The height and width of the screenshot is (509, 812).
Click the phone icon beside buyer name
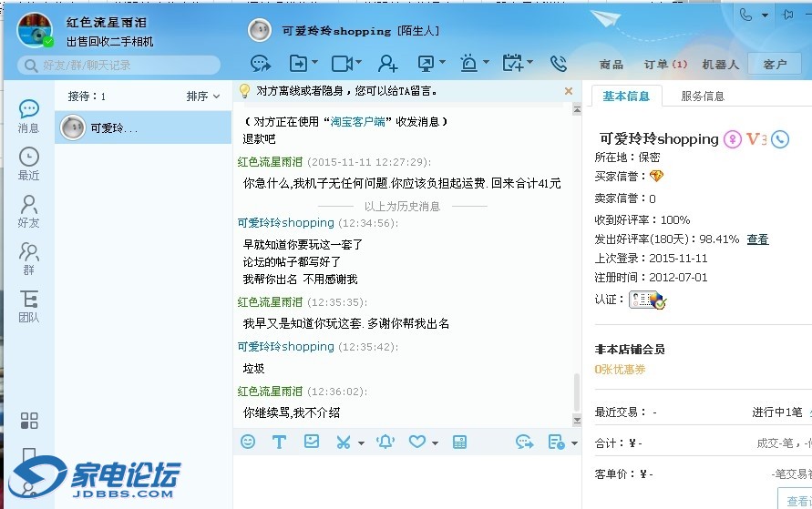tap(780, 138)
